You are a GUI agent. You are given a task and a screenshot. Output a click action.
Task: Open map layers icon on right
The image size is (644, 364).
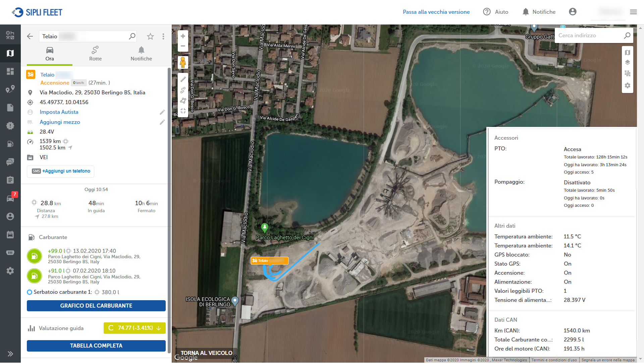point(627,62)
